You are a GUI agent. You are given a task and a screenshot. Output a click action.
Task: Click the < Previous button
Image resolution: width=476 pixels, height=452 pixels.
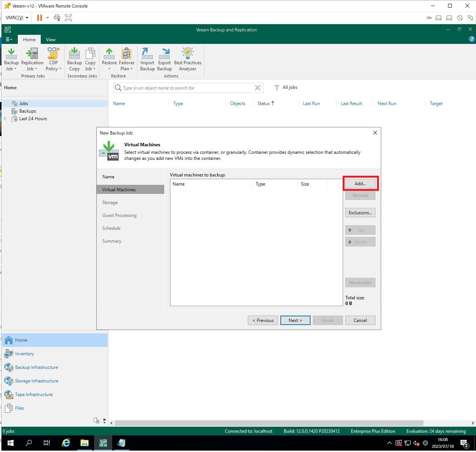(263, 320)
